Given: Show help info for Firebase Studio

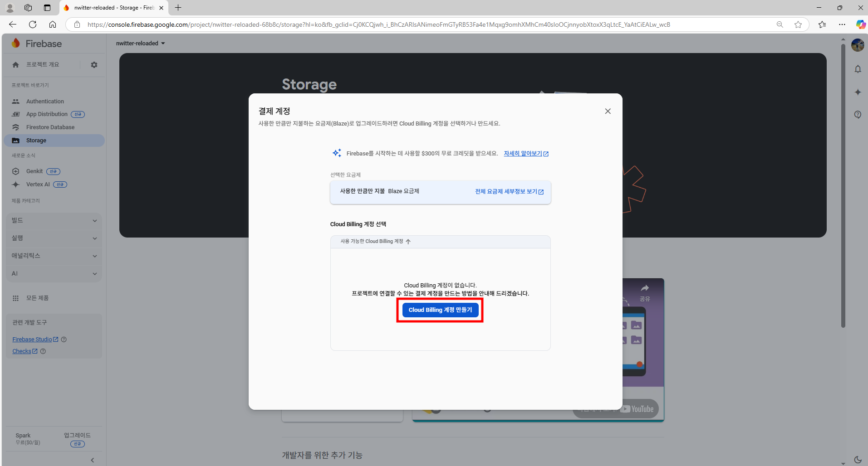Looking at the screenshot, I should (64, 340).
